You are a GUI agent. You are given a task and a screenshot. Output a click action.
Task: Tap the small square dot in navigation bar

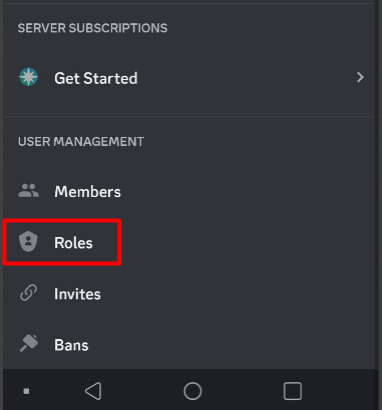(26, 391)
